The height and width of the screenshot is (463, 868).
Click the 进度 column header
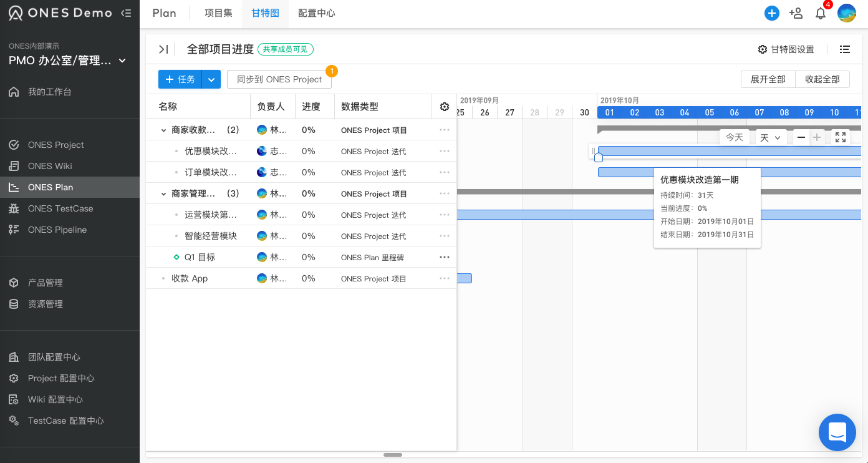coord(311,107)
